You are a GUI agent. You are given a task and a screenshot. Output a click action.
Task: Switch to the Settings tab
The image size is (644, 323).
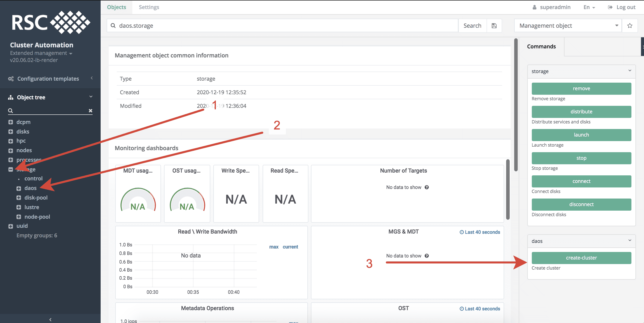(149, 7)
